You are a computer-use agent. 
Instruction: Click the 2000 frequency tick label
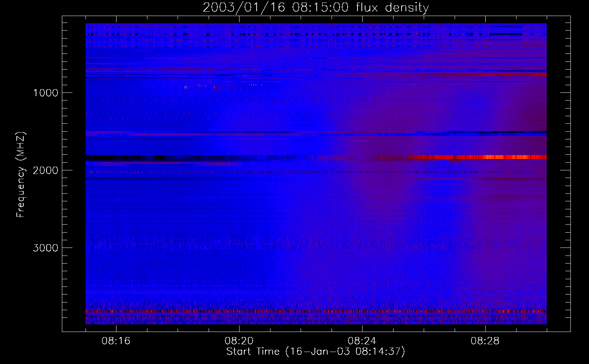46,170
